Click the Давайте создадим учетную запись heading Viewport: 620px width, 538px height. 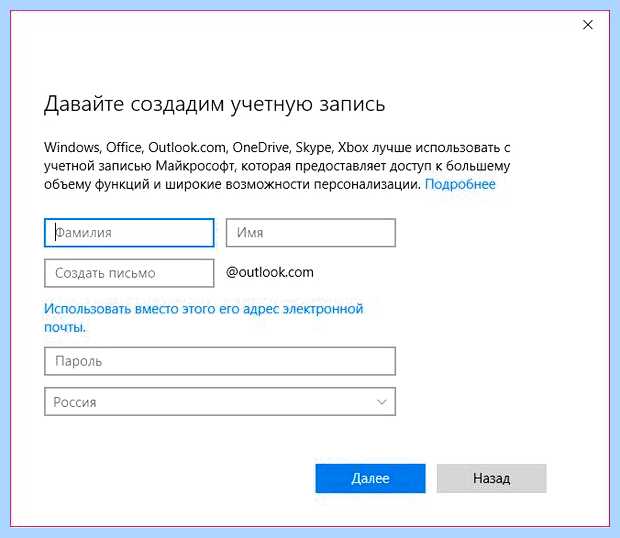(215, 104)
